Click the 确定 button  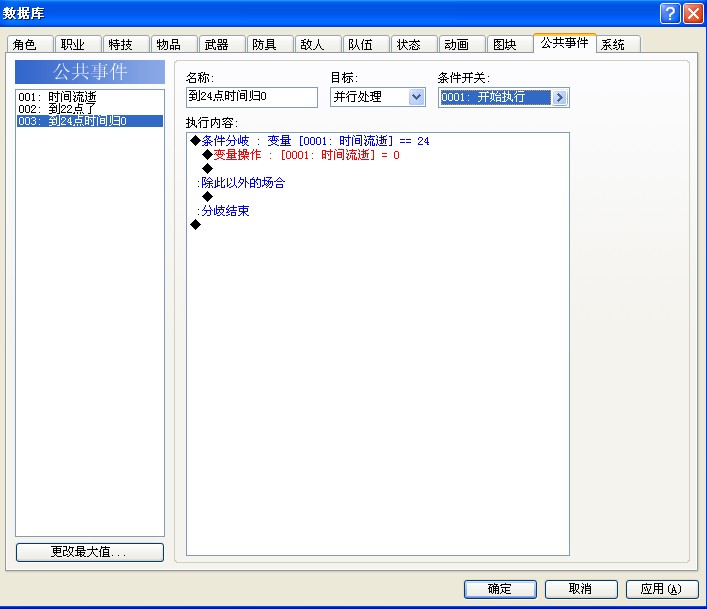point(500,589)
